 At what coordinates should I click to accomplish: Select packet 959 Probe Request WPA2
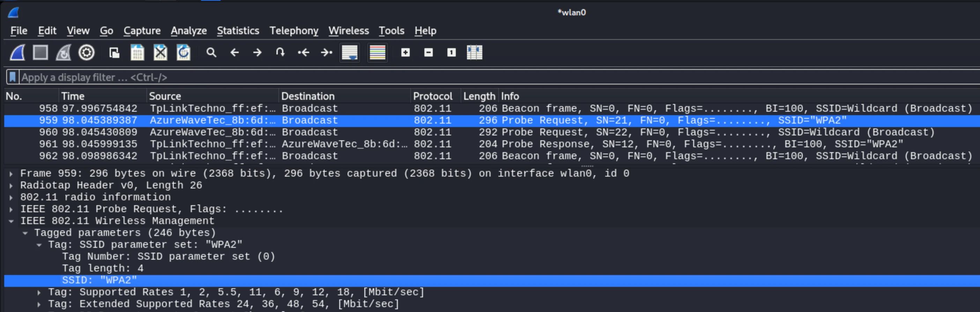pos(492,120)
